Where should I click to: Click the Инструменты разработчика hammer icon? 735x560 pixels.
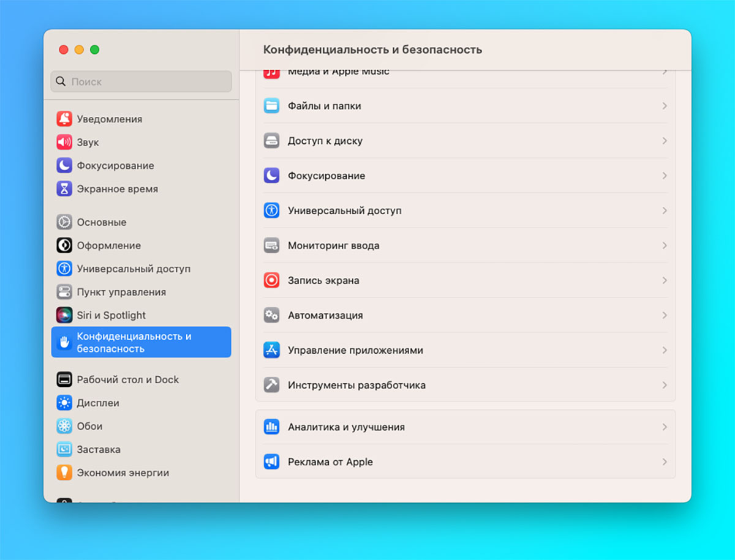coord(271,385)
